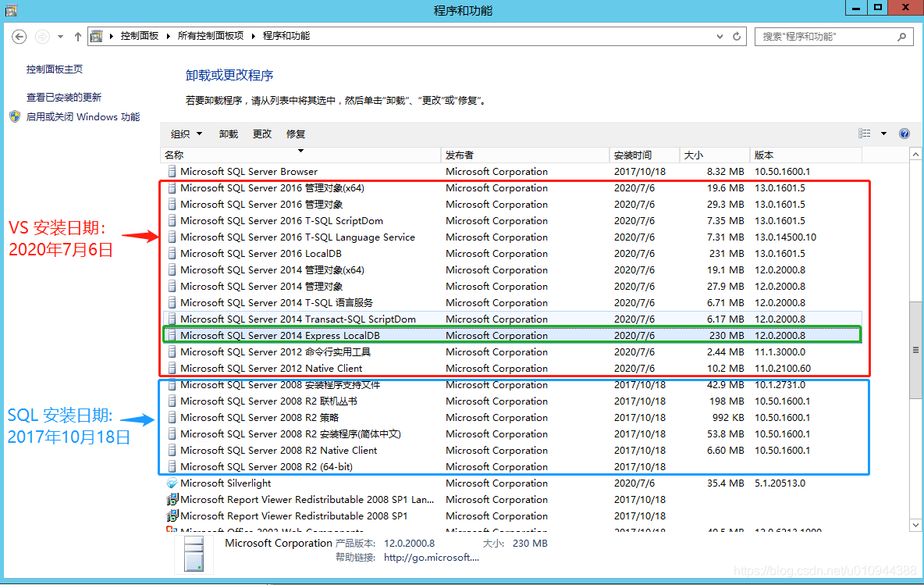Click the forward navigation arrow
Image resolution: width=924 pixels, height=585 pixels.
point(42,37)
